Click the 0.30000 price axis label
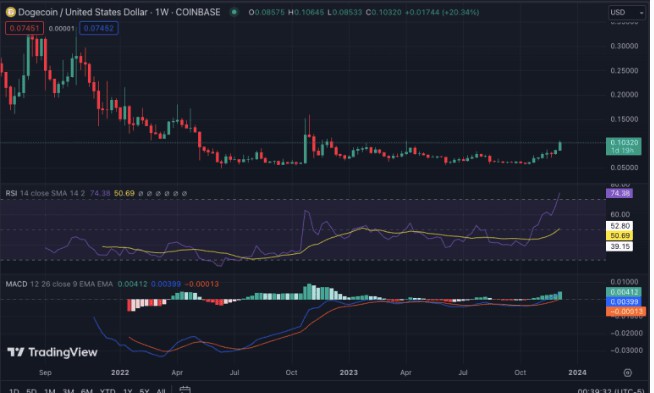The width and height of the screenshot is (654, 393). (x=624, y=46)
